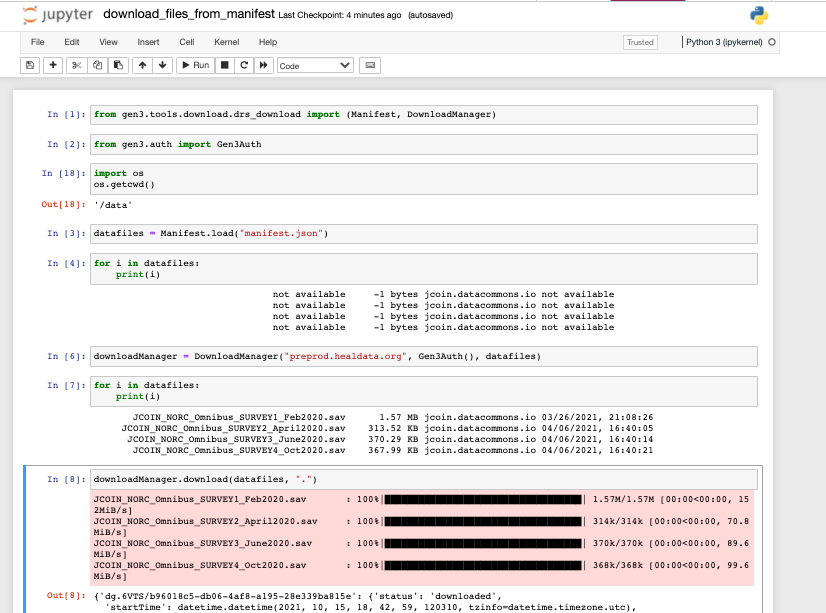Restart the kernel icon
Image resolution: width=826 pixels, height=613 pixels.
coord(244,65)
